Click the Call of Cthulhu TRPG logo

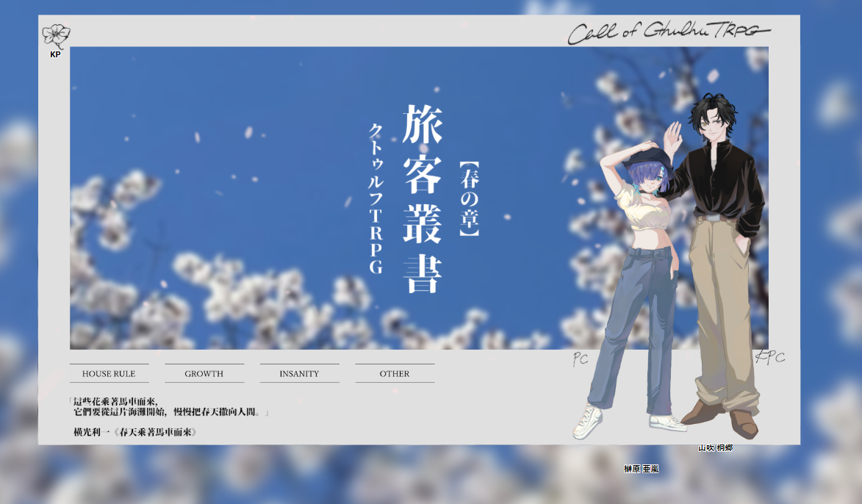pyautogui.click(x=668, y=32)
